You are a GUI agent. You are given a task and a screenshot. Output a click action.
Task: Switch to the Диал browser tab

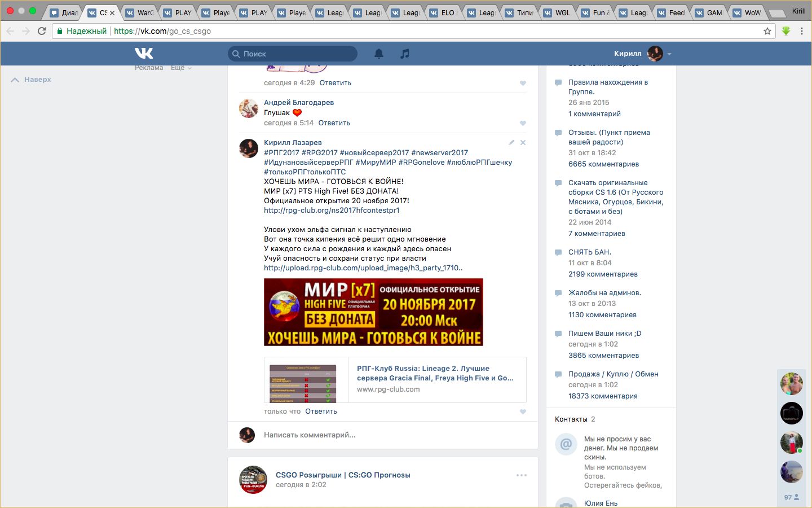64,12
